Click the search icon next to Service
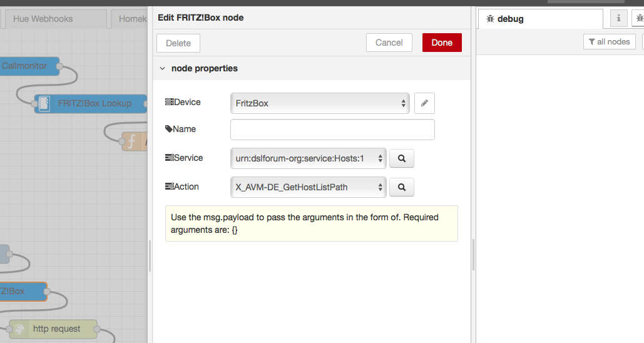Viewport: 644px width, 343px height. 402,158
